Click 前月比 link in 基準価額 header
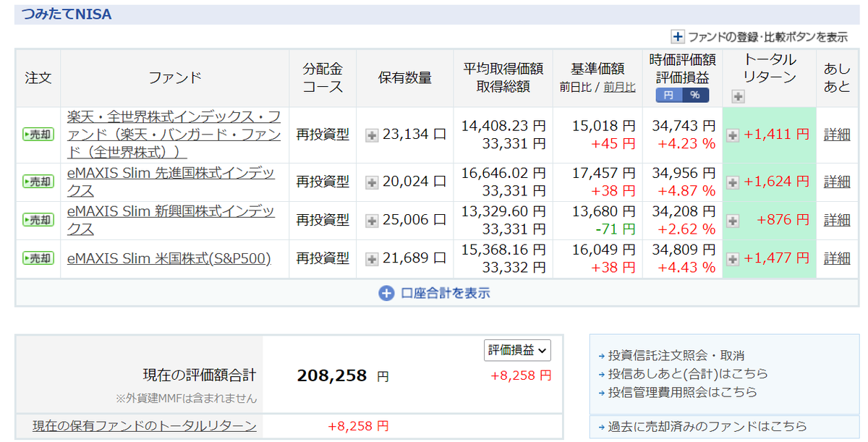 click(619, 88)
